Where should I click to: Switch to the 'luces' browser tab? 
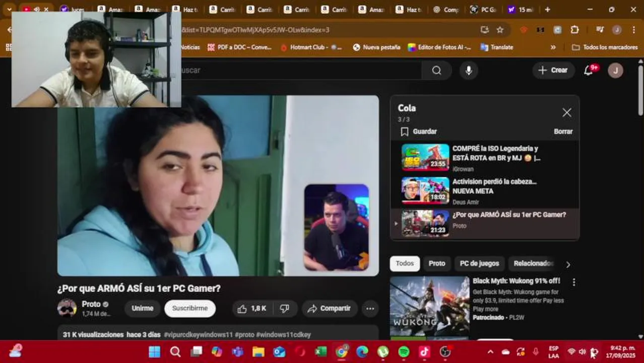click(x=74, y=10)
